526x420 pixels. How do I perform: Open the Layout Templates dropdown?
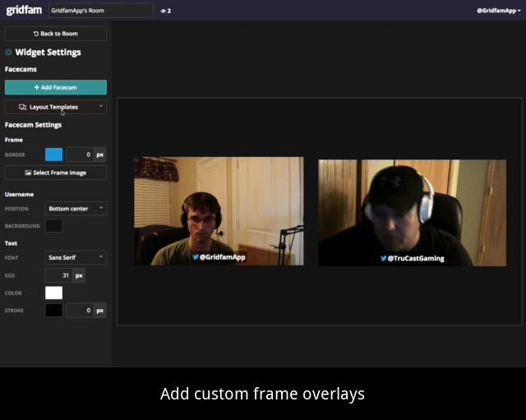[x=56, y=107]
